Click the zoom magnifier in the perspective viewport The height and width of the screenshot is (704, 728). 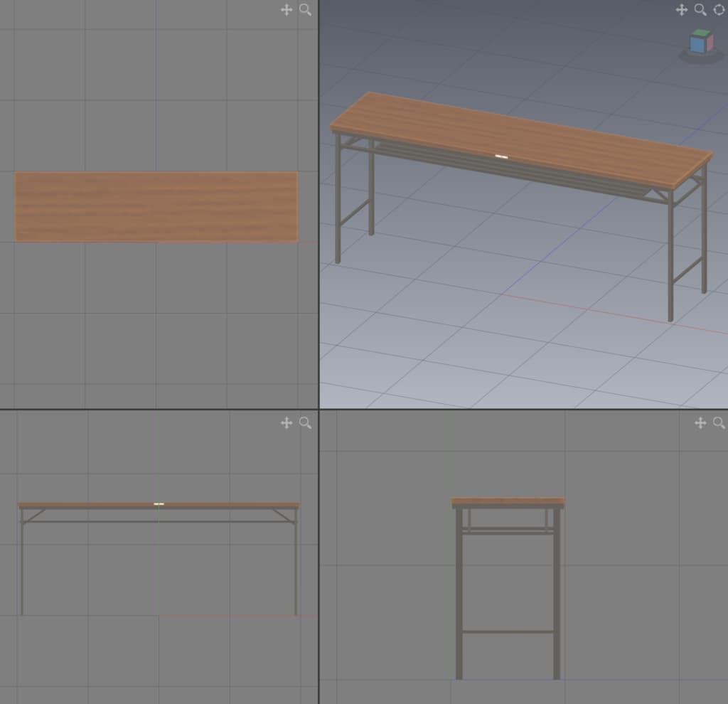(x=700, y=10)
